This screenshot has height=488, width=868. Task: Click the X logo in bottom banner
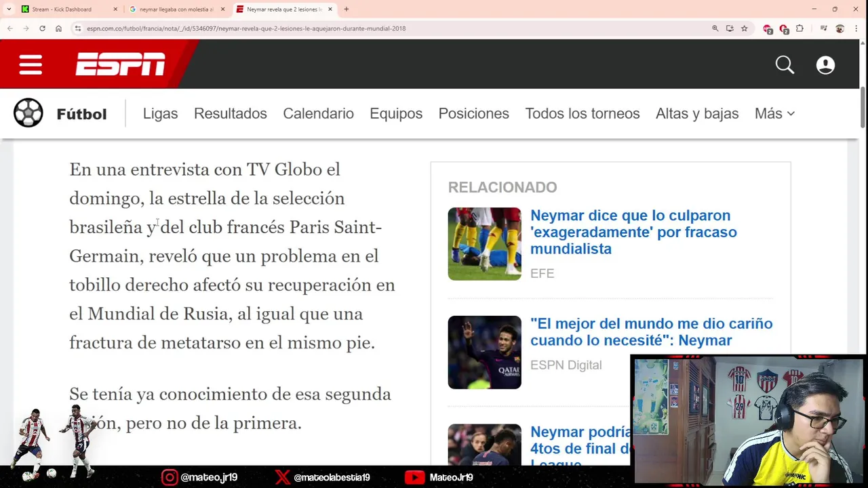(283, 477)
